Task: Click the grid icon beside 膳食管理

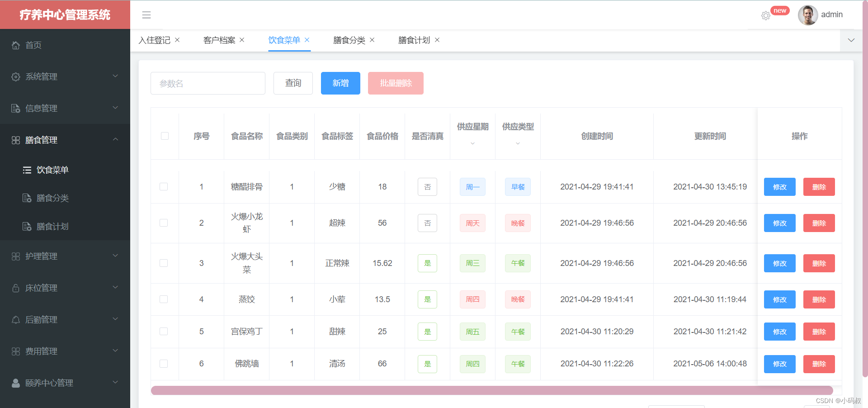Action: (x=16, y=140)
